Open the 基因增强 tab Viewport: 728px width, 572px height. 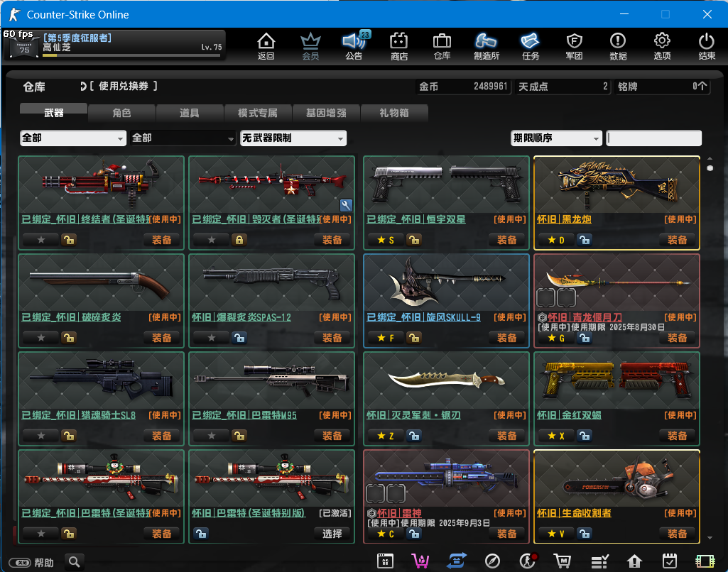pyautogui.click(x=326, y=112)
